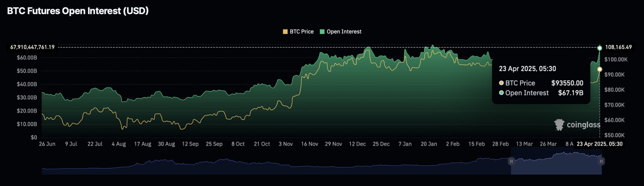Click the 30 Aug date label
644x186 pixels.
click(x=166, y=144)
